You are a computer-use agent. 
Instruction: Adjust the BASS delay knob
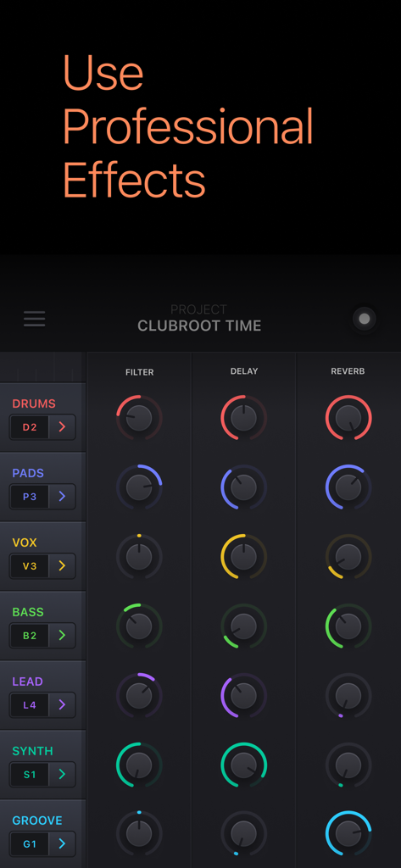[243, 626]
